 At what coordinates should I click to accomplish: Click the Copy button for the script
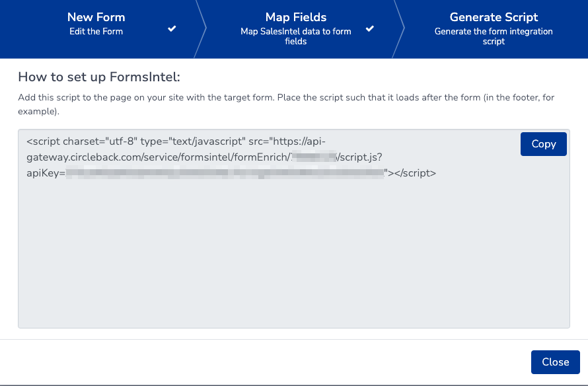click(543, 144)
